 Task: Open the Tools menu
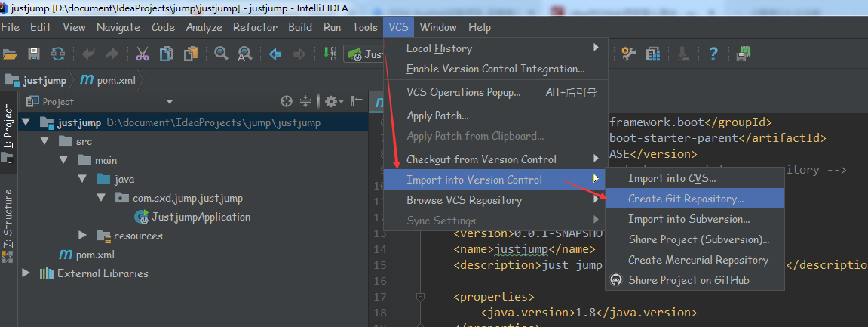tap(365, 27)
